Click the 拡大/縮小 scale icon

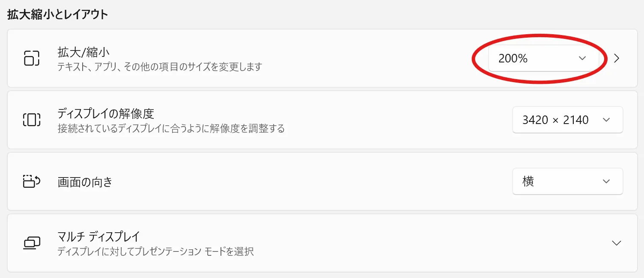[31, 58]
